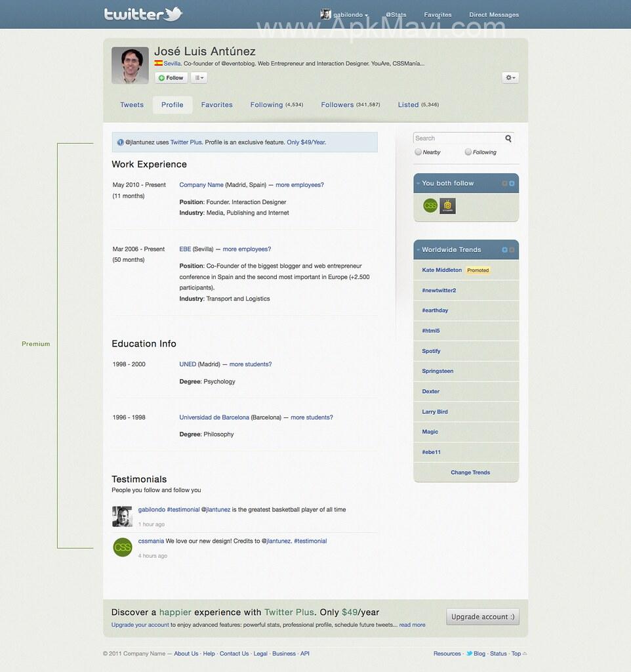Open the lists dropdown beside Follow
This screenshot has width=631, height=672.
point(199,78)
